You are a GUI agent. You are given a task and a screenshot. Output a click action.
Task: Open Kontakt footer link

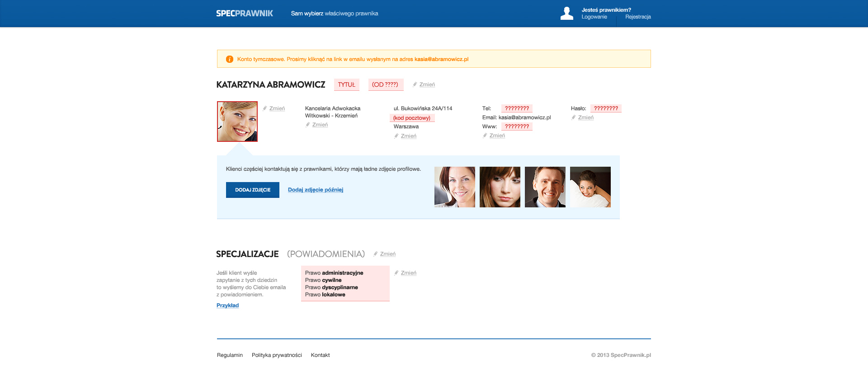click(x=320, y=355)
